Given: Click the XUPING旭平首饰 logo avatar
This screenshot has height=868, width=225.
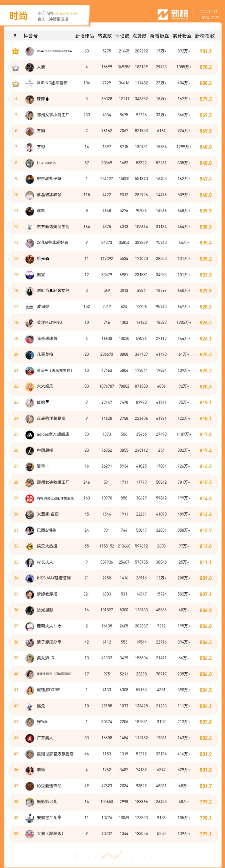Looking at the screenshot, I should (x=30, y=83).
